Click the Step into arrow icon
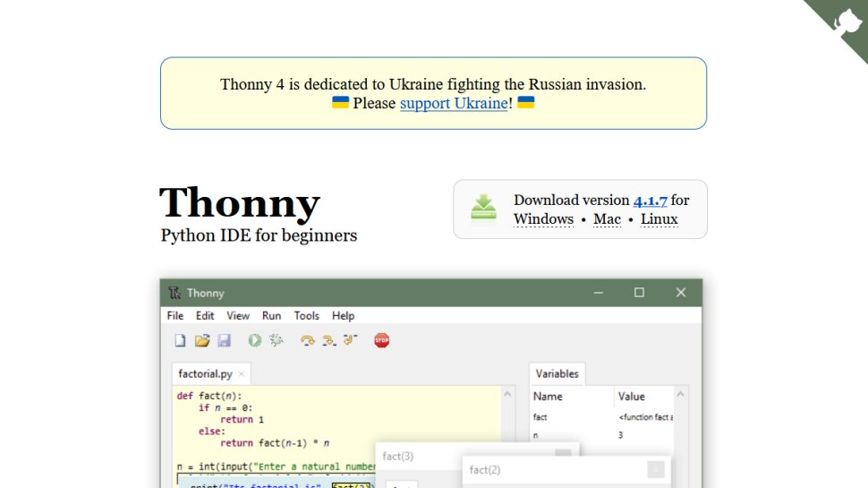Screen dimensions: 868x488 pyautogui.click(x=328, y=340)
